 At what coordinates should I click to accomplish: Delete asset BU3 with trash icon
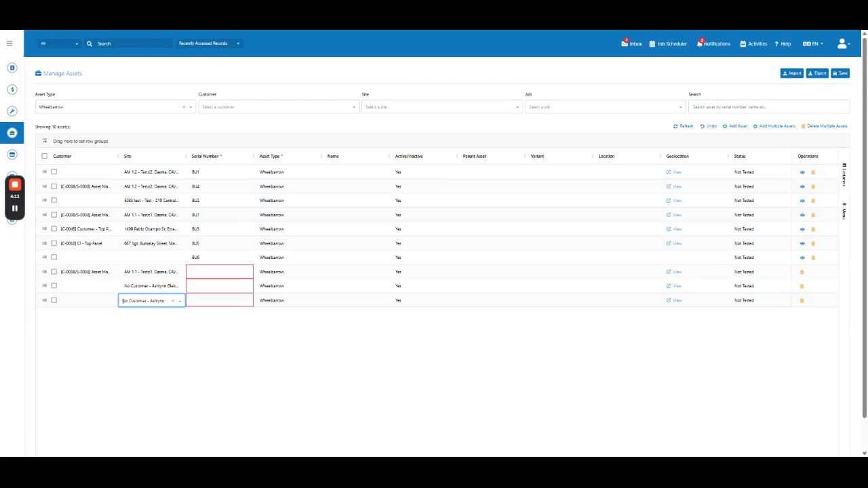tap(813, 229)
